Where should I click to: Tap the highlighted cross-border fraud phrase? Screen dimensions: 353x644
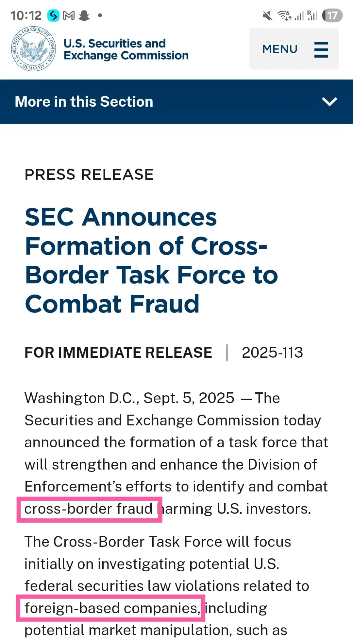(89, 509)
